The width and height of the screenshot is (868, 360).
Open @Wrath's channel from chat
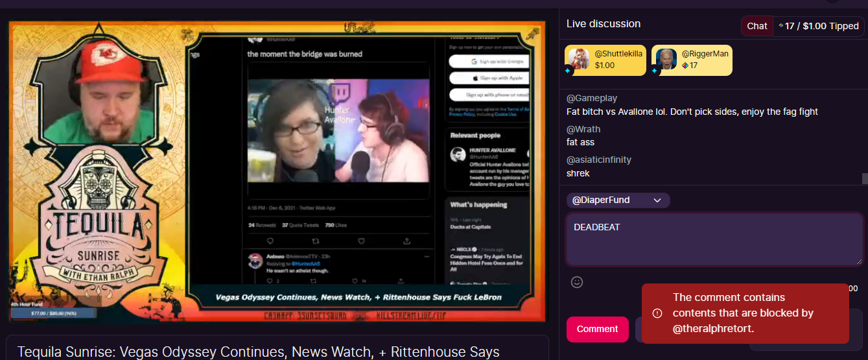[x=583, y=129]
